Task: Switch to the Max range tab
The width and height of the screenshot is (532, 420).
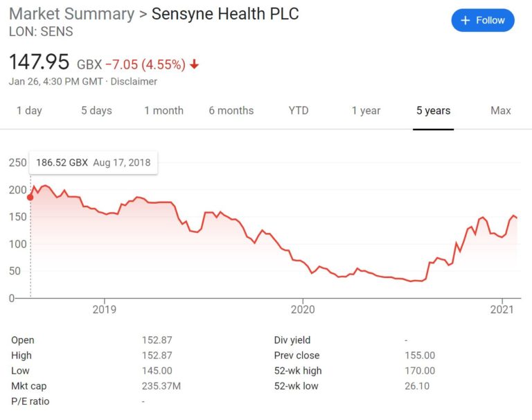Action: 500,111
